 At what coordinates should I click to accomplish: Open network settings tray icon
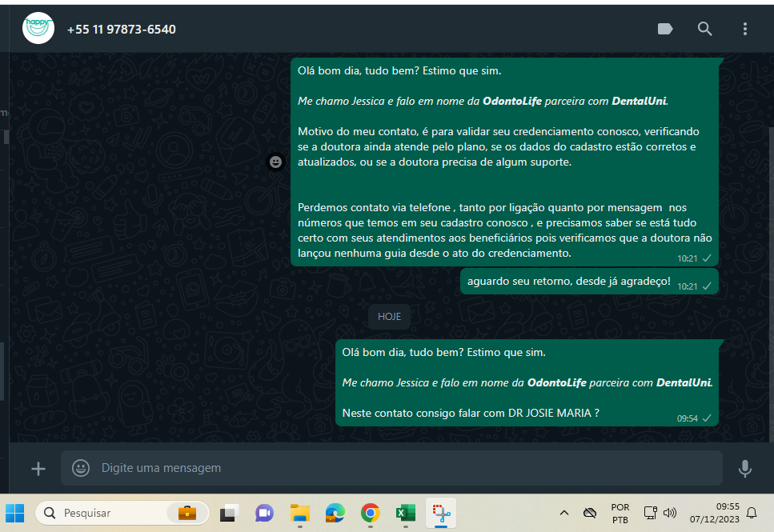650,514
